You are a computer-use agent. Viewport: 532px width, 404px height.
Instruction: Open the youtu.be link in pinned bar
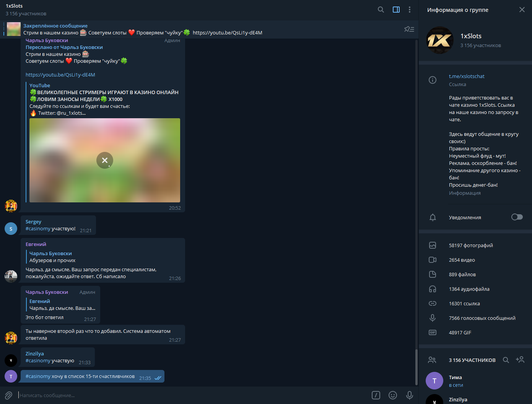coord(228,33)
